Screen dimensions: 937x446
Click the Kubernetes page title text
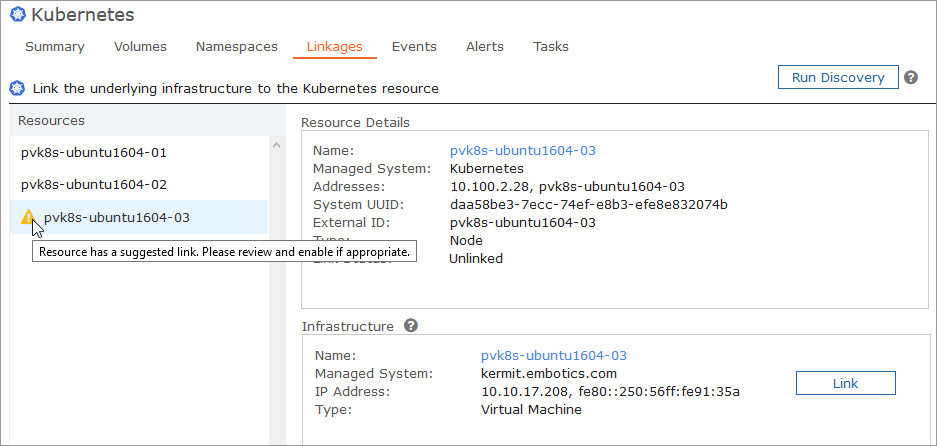point(82,15)
